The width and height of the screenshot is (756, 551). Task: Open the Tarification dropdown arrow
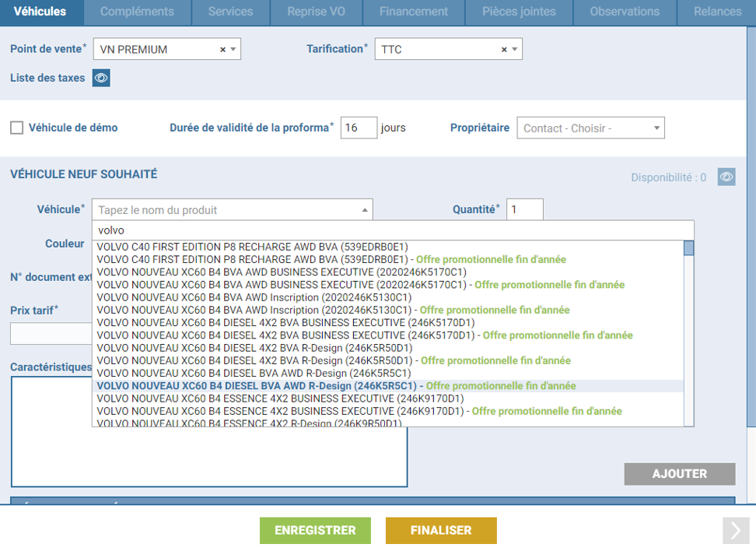(515, 49)
